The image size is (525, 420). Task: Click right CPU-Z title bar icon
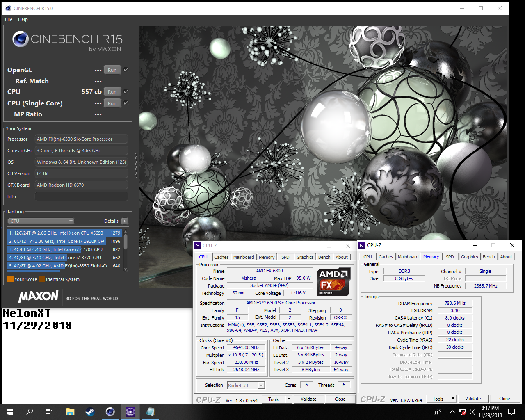coord(362,245)
